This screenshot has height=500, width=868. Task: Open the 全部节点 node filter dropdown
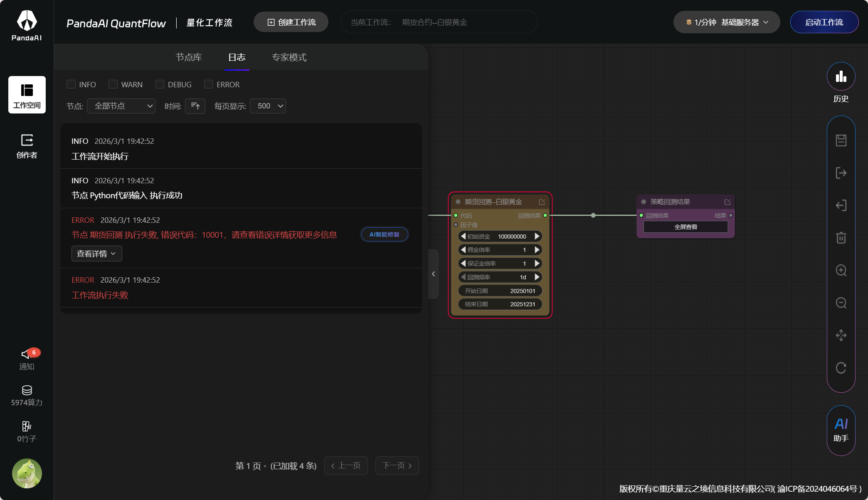tap(121, 106)
